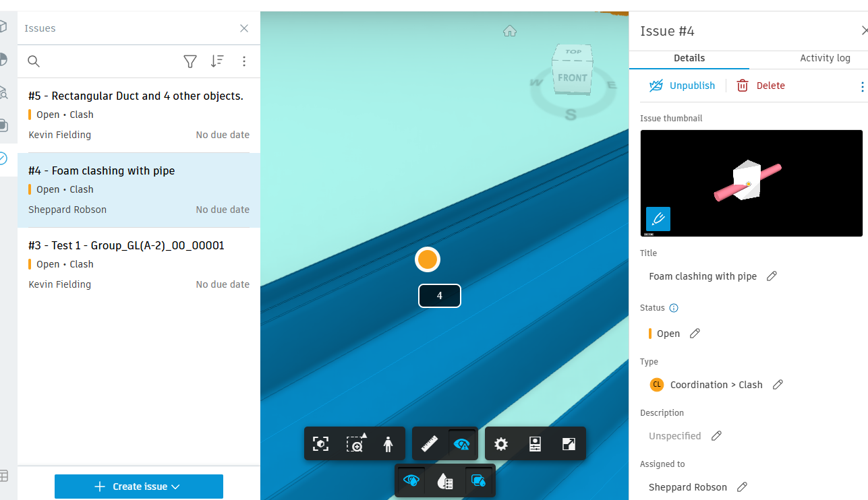
Task: Click the active Issues checkmark sidebar icon
Action: click(3, 159)
